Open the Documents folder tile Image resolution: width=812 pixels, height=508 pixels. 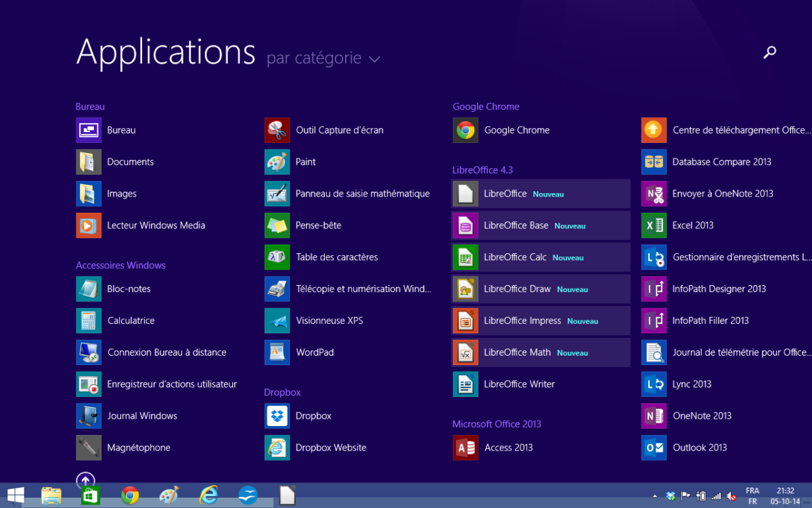tap(115, 162)
